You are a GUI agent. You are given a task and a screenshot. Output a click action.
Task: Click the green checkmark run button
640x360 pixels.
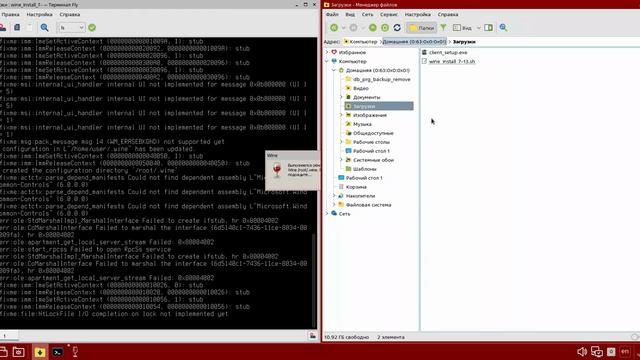92,28
